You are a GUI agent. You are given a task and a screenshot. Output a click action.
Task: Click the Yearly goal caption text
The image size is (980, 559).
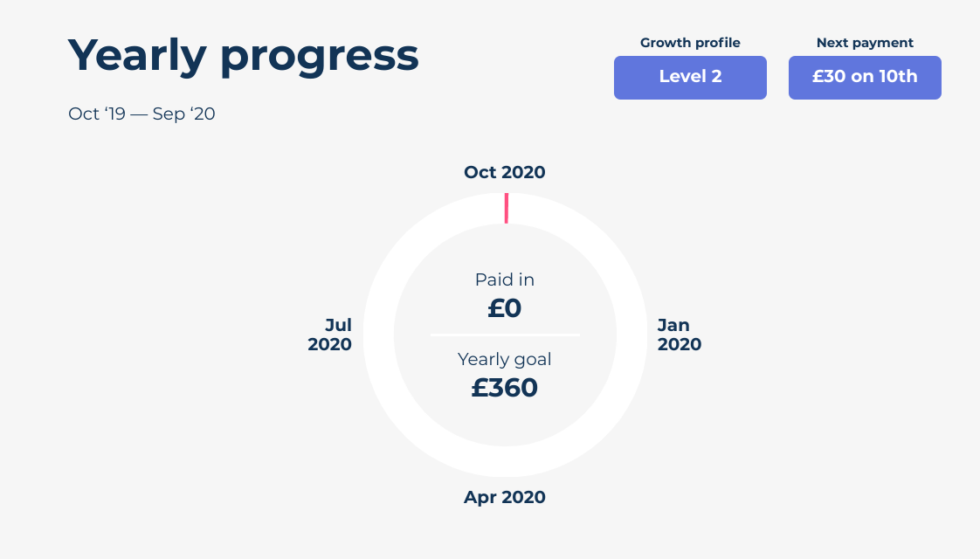(x=504, y=359)
